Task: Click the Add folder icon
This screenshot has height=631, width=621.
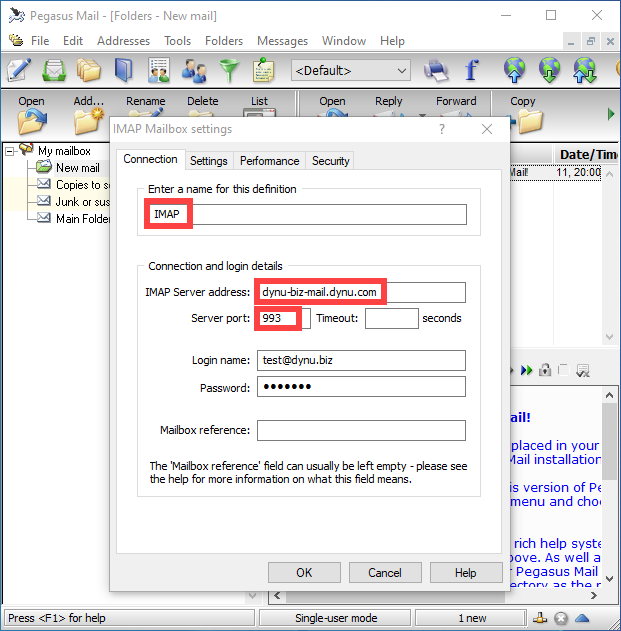Action: click(89, 121)
